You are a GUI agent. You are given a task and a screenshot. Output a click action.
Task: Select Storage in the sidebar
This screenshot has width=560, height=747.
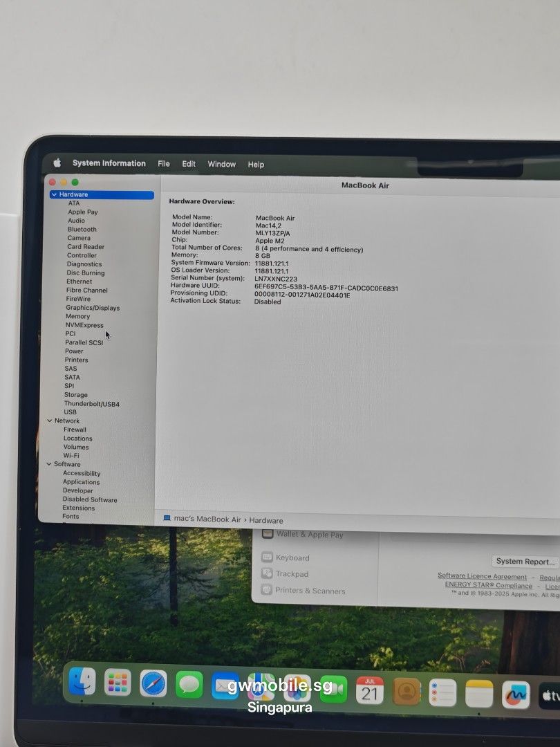point(76,395)
